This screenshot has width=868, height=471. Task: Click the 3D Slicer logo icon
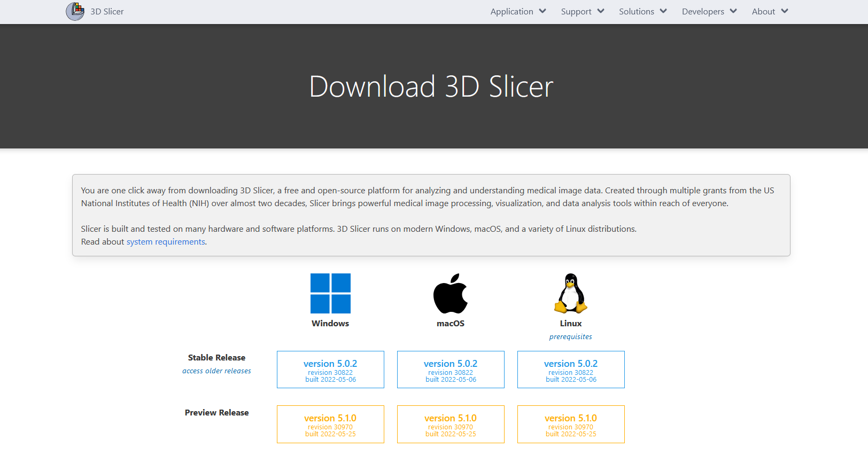[x=75, y=11]
